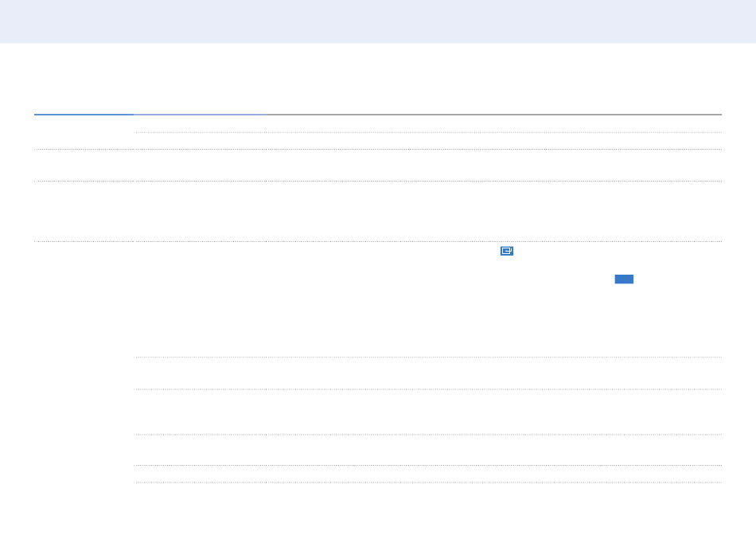
Task: Click the blank third-column cell beneath the gray rule
Action: coord(493,124)
